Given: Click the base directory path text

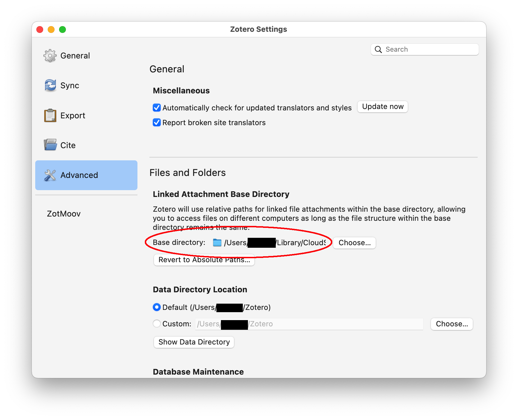Looking at the screenshot, I should point(275,243).
